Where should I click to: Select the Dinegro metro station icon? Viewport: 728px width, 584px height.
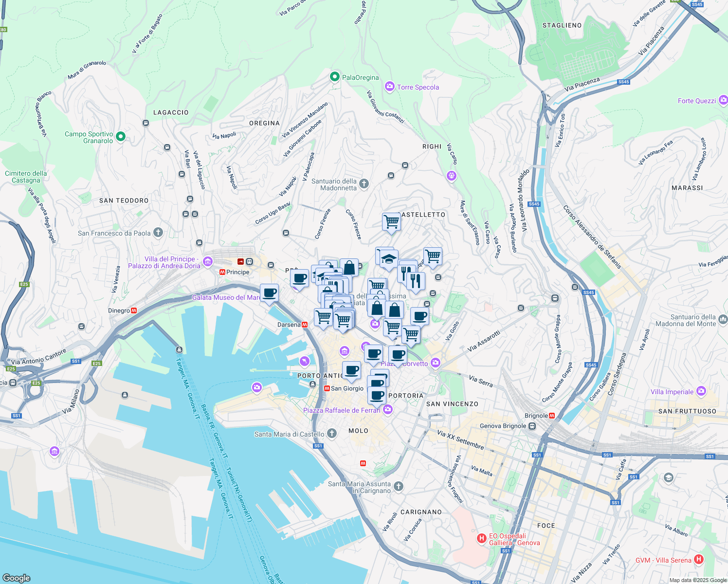(x=134, y=310)
